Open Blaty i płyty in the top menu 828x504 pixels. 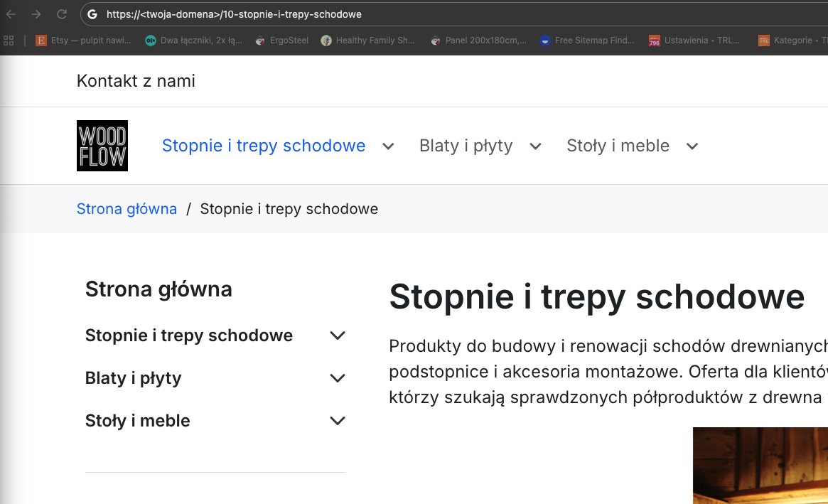tap(466, 145)
